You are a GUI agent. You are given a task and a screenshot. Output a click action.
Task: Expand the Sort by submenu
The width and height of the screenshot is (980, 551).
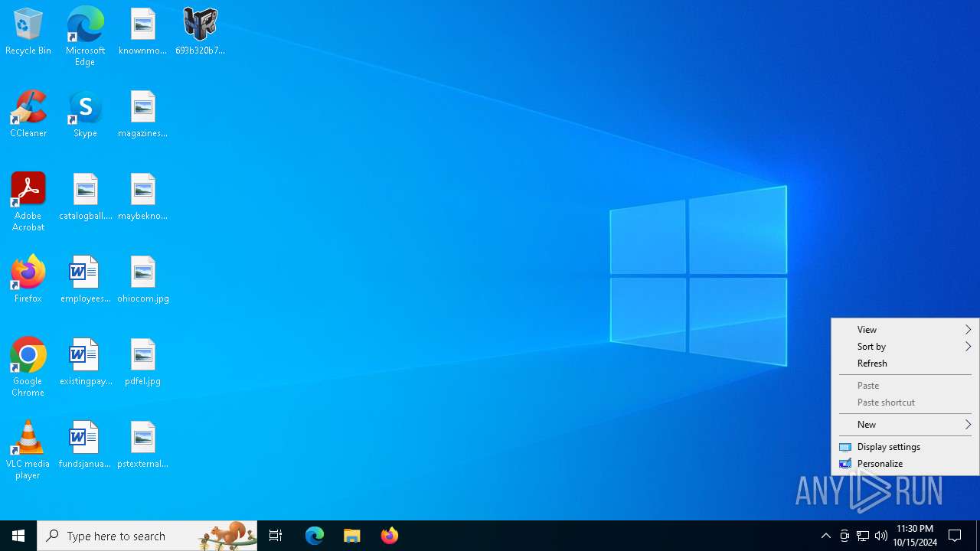click(x=905, y=347)
